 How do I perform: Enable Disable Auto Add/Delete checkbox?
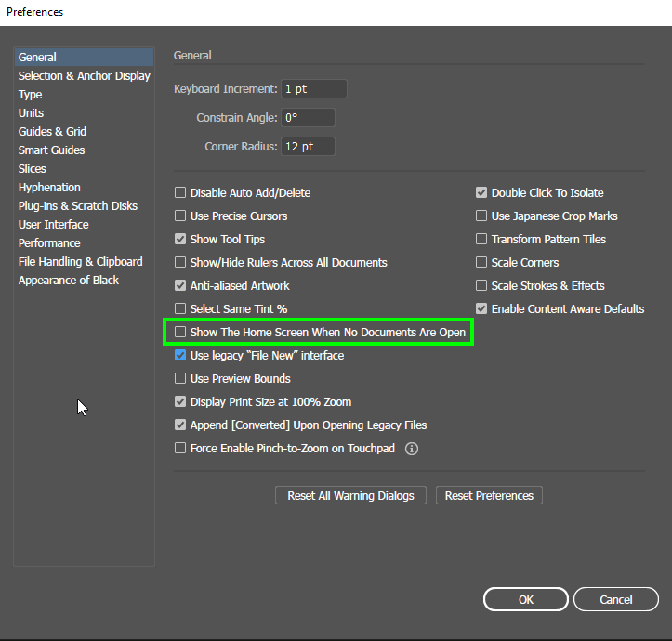coord(180,193)
